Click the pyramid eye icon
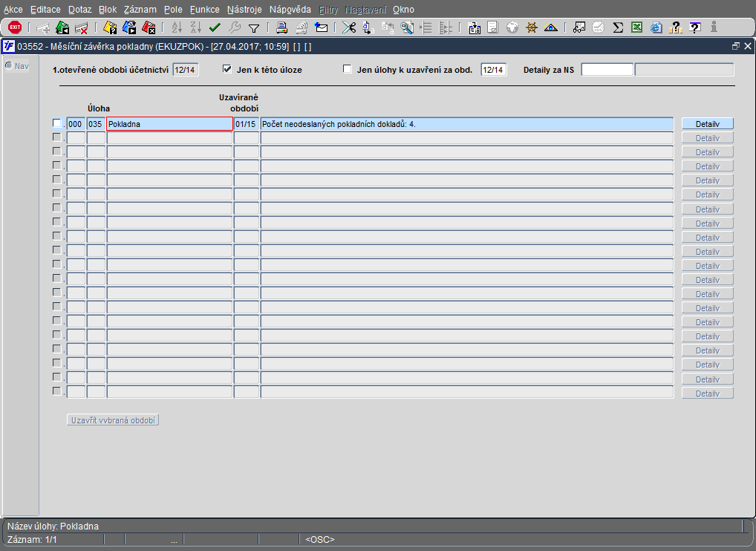Image resolution: width=756 pixels, height=551 pixels. coord(550,27)
